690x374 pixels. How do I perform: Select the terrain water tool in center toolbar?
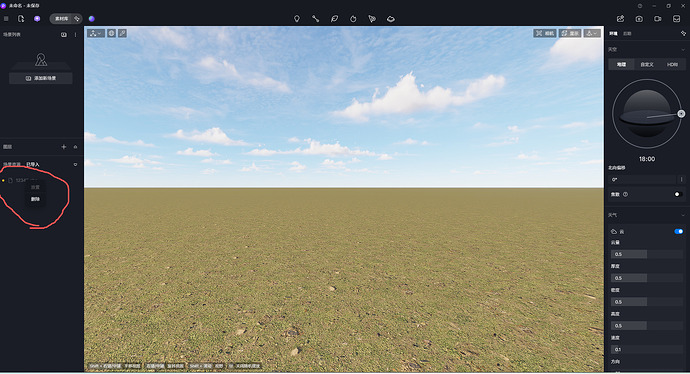391,19
